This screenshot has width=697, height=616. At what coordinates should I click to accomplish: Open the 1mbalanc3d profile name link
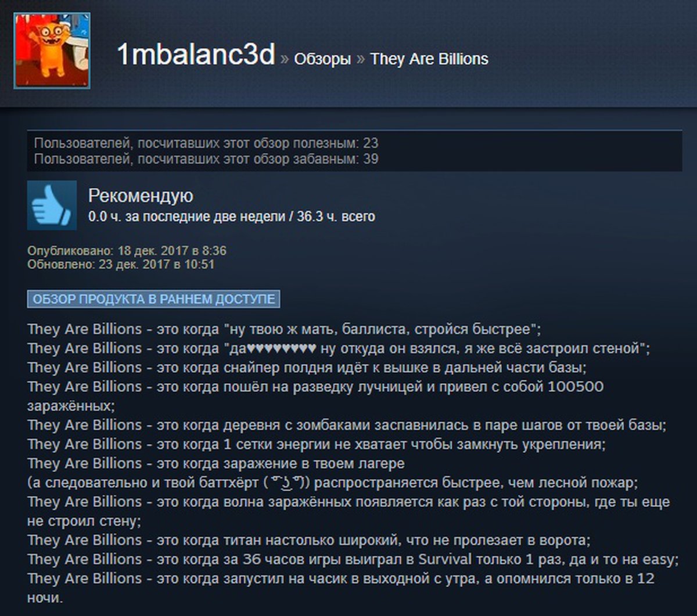(196, 56)
